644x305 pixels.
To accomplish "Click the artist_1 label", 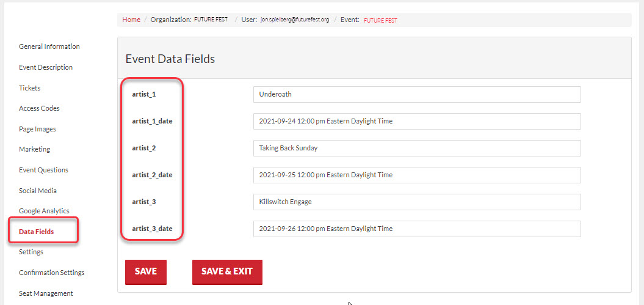I will [143, 95].
